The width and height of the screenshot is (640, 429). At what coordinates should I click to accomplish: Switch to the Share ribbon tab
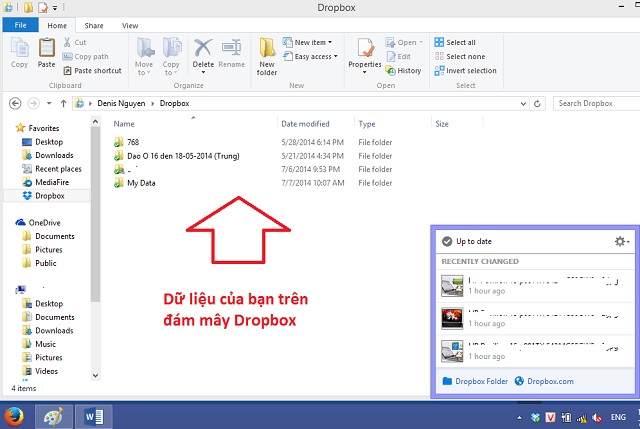[93, 24]
